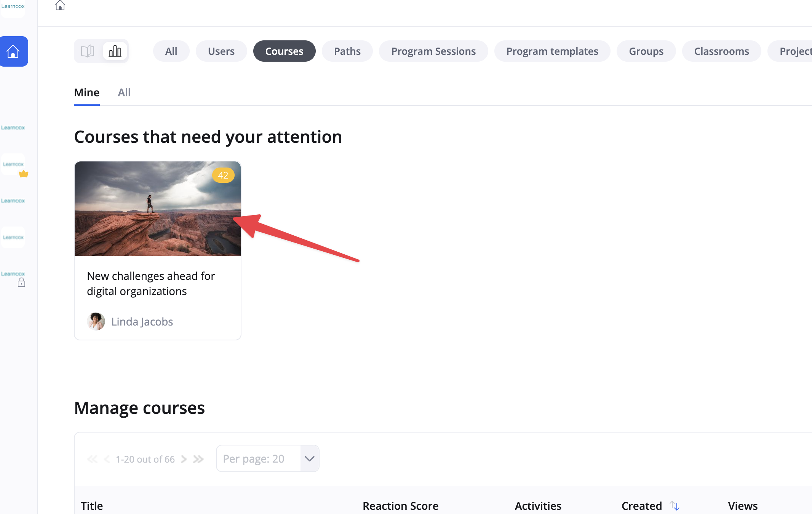Open the Per page: 20 dropdown
Image resolution: width=812 pixels, height=514 pixels.
click(268, 458)
